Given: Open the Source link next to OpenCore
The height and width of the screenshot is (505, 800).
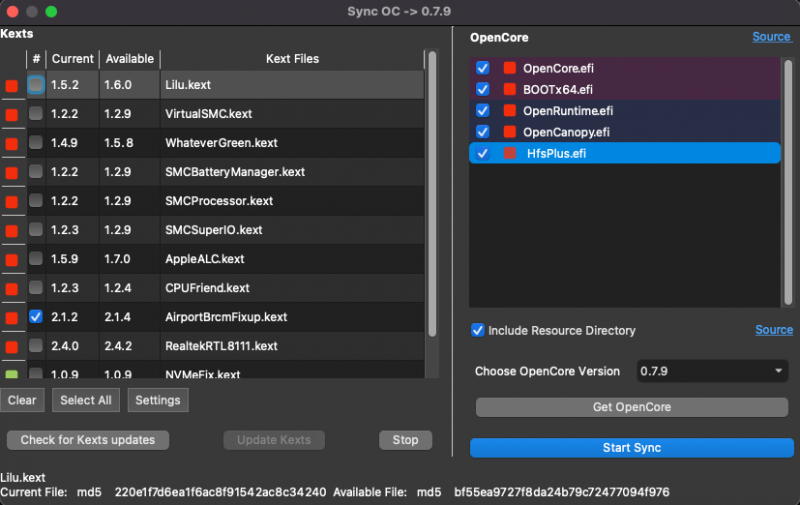Looking at the screenshot, I should point(772,37).
